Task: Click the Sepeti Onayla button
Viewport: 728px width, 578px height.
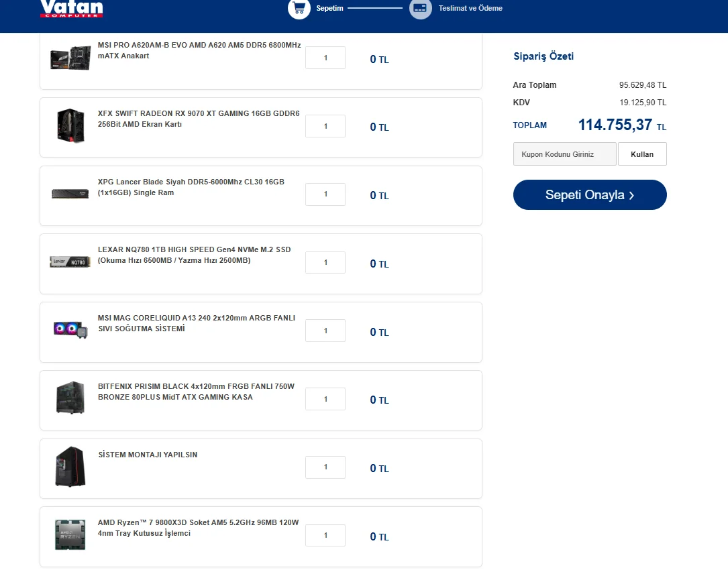Action: point(590,195)
